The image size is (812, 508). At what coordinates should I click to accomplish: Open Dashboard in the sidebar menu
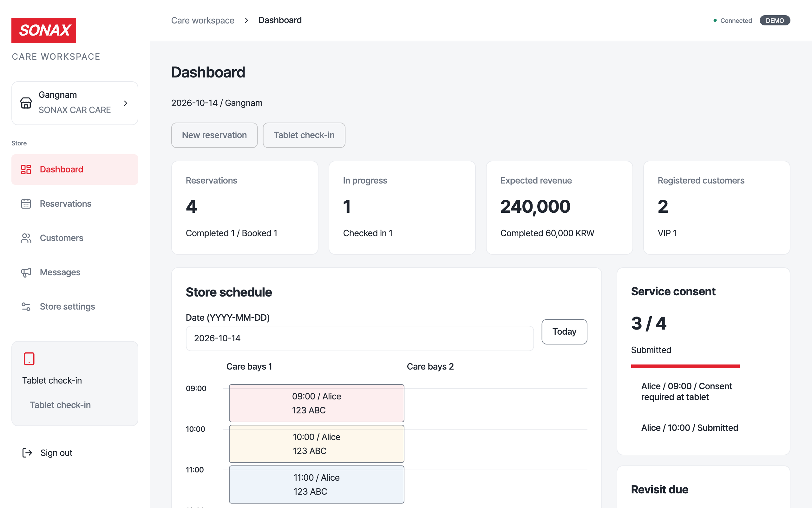click(75, 169)
